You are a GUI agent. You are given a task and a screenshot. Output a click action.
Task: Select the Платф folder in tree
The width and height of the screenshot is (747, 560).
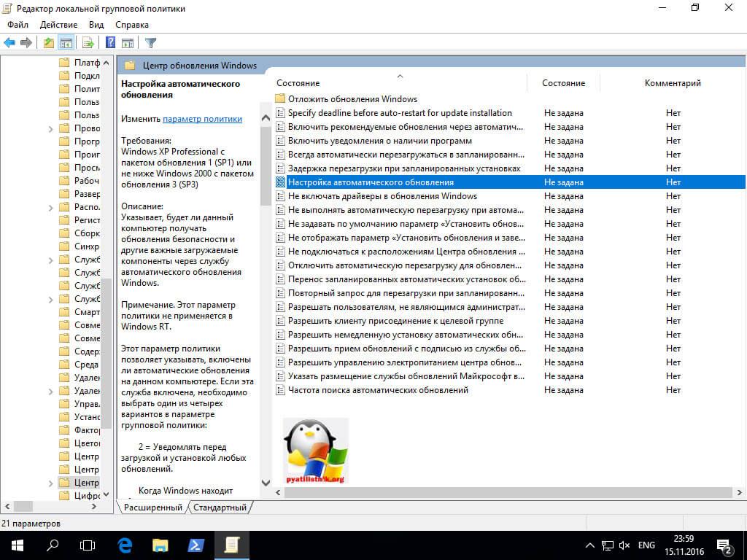(x=80, y=63)
